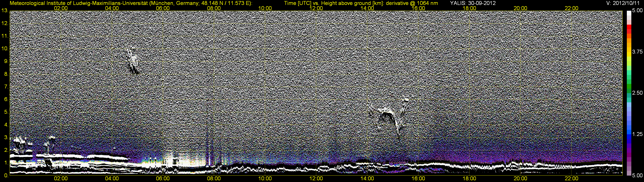Click the 16:00 label on the top time axis
Viewport: 644px width, 182px height.
(x=418, y=8)
